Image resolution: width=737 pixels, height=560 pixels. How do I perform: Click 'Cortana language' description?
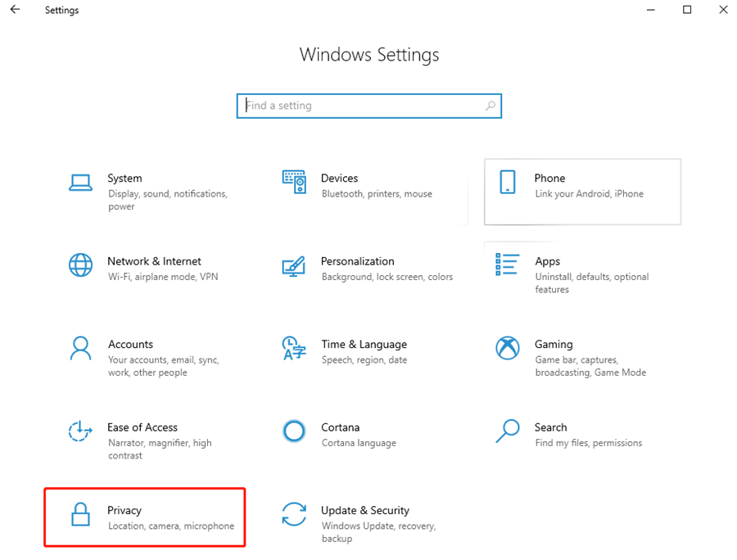click(359, 444)
